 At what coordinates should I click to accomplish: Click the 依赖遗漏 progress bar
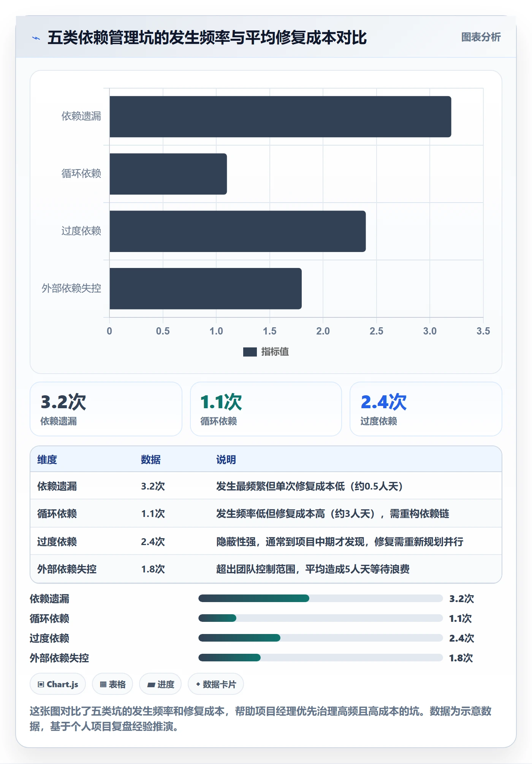click(320, 598)
